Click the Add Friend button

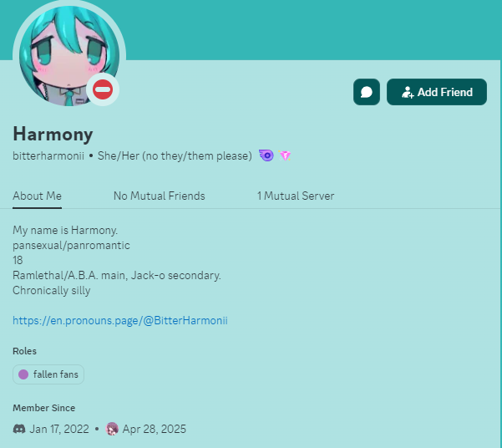click(437, 92)
